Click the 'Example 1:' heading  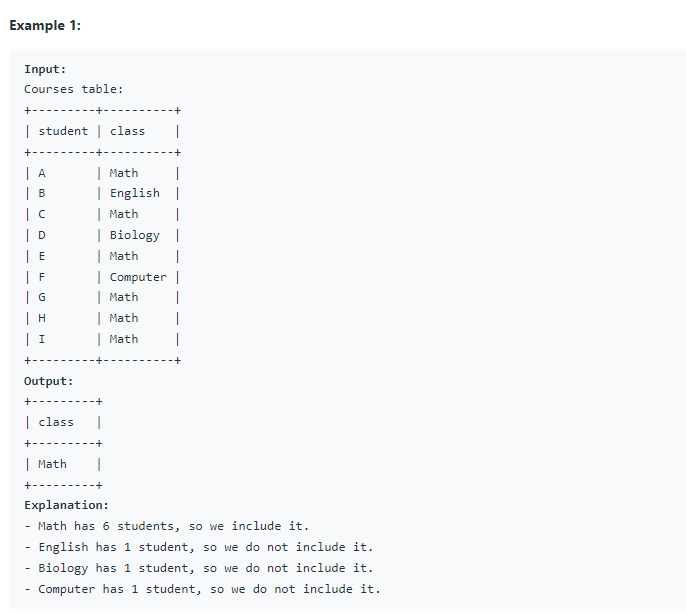(x=45, y=25)
